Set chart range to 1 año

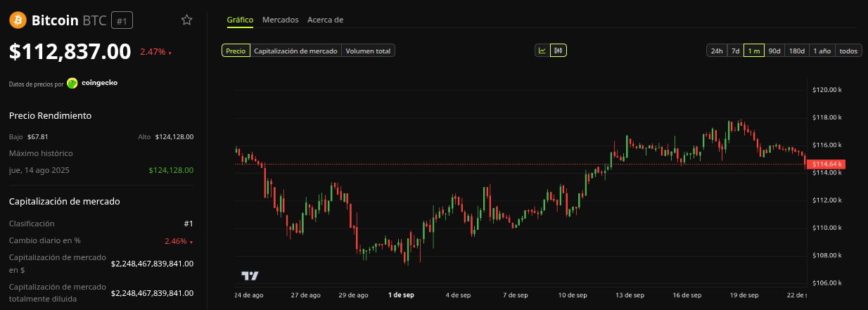click(x=822, y=51)
